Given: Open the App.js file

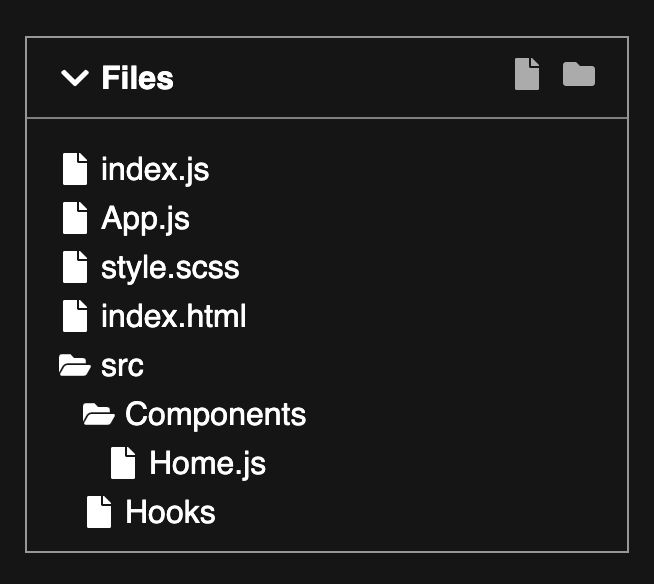Looking at the screenshot, I should (x=145, y=219).
